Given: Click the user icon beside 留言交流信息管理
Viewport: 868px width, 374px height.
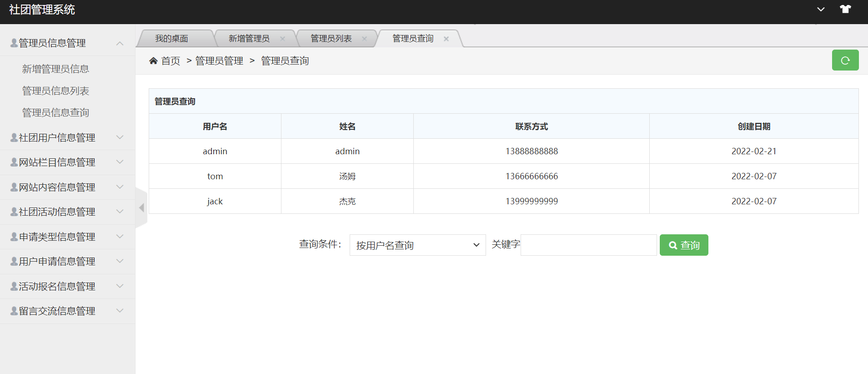Looking at the screenshot, I should [14, 311].
